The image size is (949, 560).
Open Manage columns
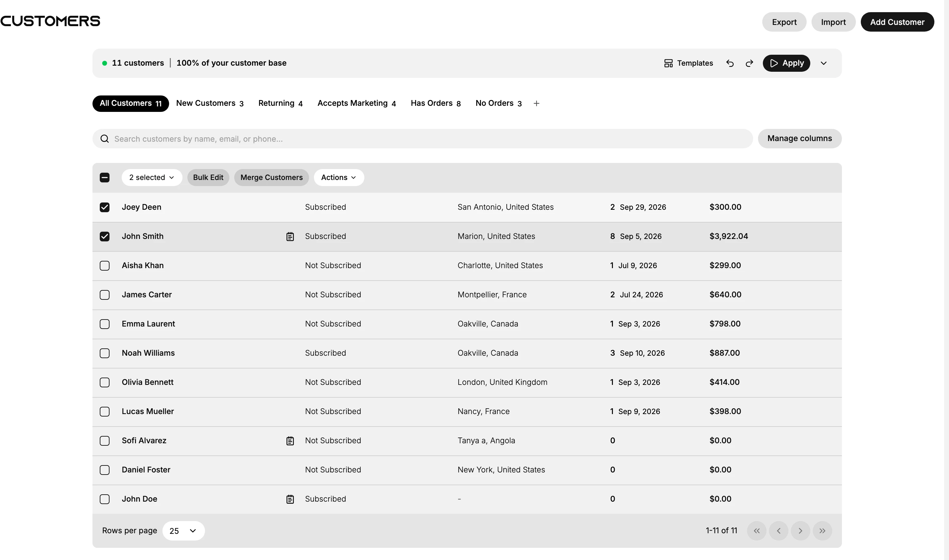point(800,139)
